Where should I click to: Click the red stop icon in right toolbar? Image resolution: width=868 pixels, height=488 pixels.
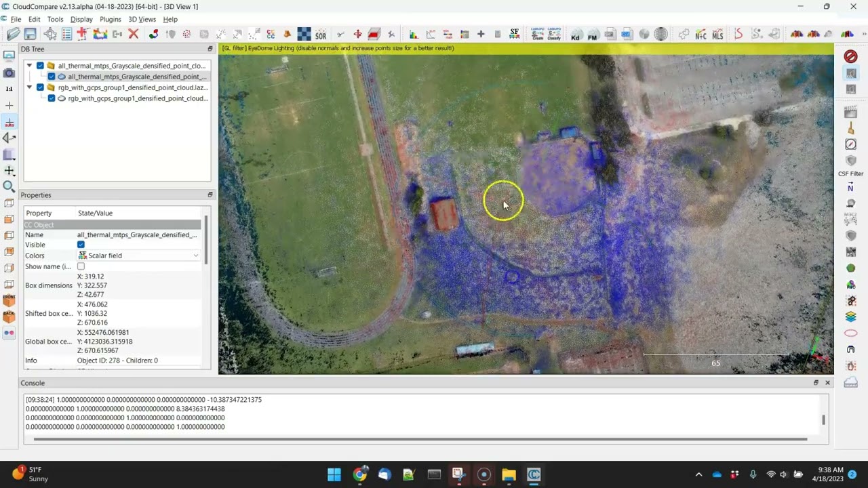[850, 56]
